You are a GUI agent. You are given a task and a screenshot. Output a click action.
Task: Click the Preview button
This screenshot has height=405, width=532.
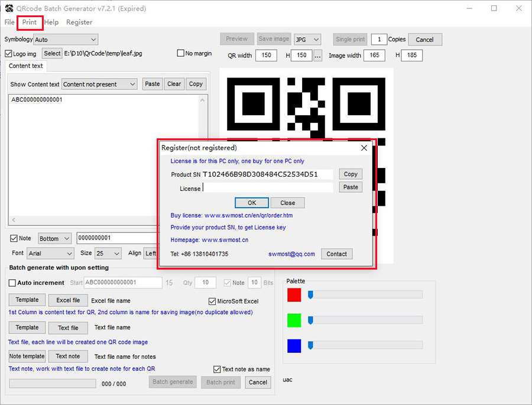[x=237, y=38]
